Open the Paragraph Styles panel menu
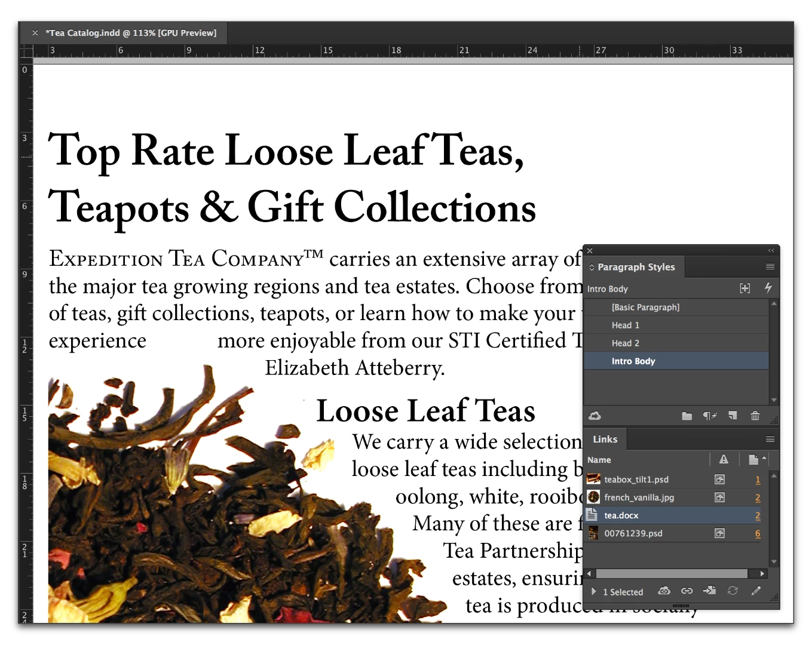Screen dimensions: 812x645 pyautogui.click(x=770, y=267)
